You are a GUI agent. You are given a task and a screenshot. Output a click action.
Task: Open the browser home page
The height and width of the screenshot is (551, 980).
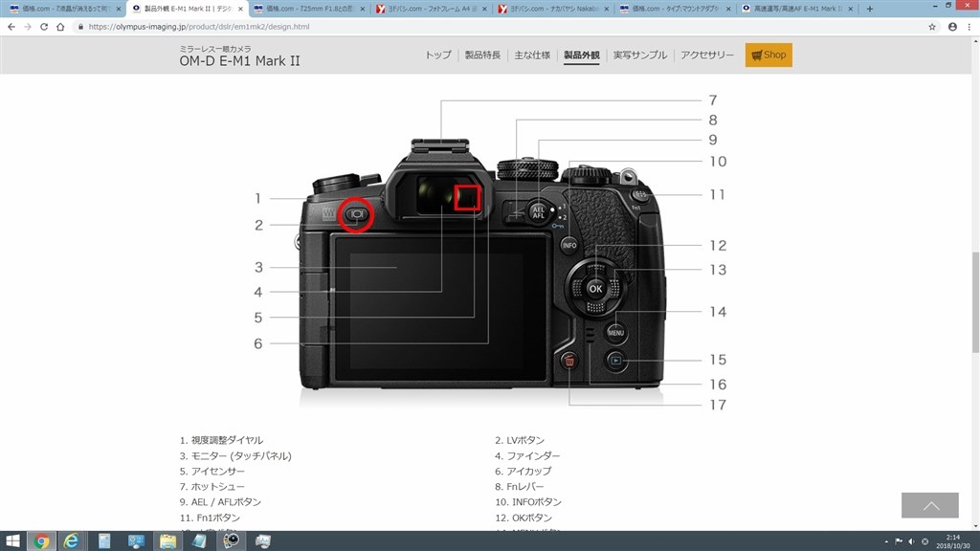60,27
